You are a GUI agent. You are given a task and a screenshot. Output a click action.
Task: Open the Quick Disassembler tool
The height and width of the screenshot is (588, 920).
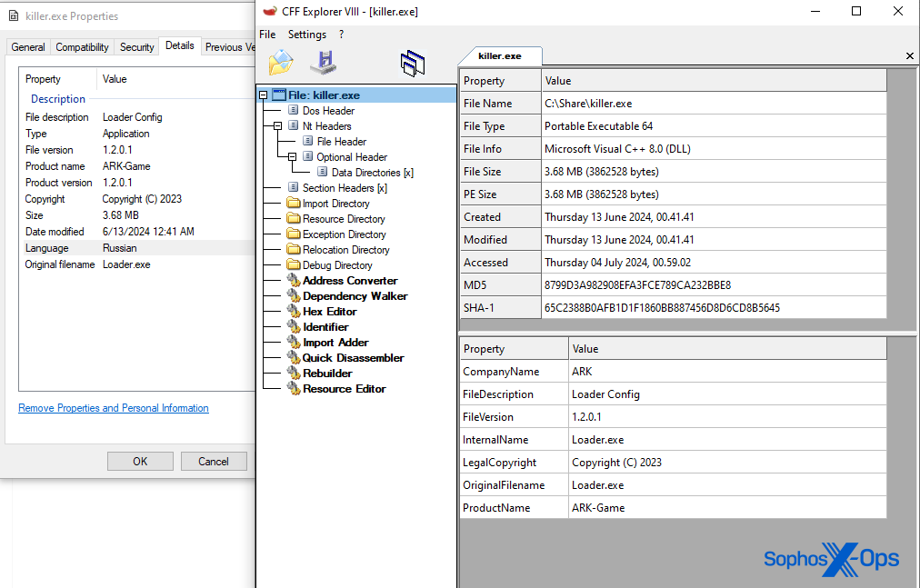[354, 358]
